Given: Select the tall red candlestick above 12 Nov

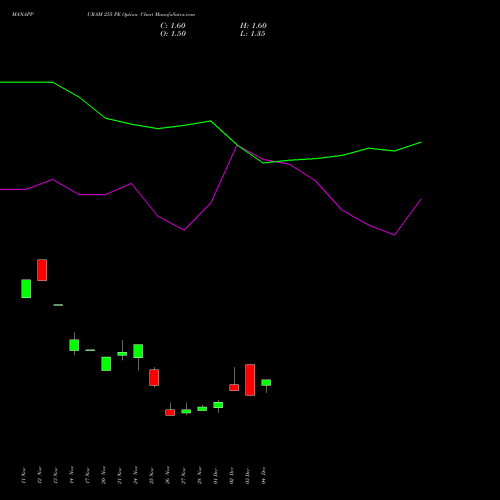Looking at the screenshot, I should pyautogui.click(x=42, y=270).
